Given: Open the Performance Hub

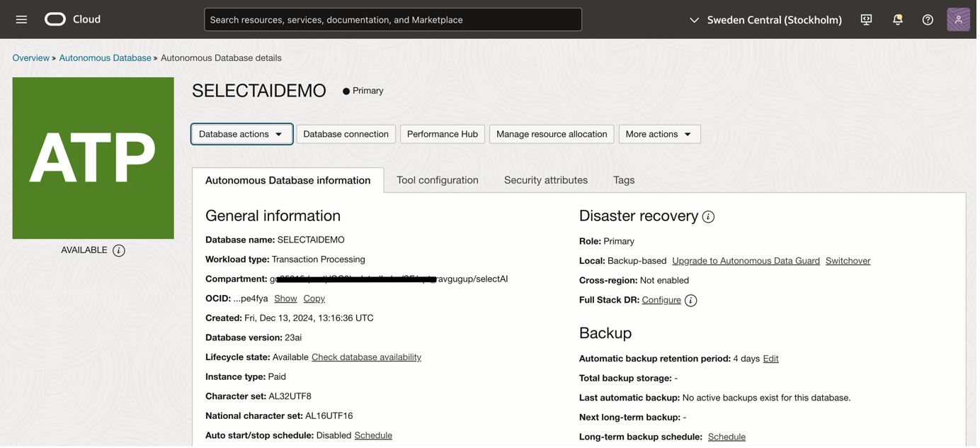Looking at the screenshot, I should 443,134.
